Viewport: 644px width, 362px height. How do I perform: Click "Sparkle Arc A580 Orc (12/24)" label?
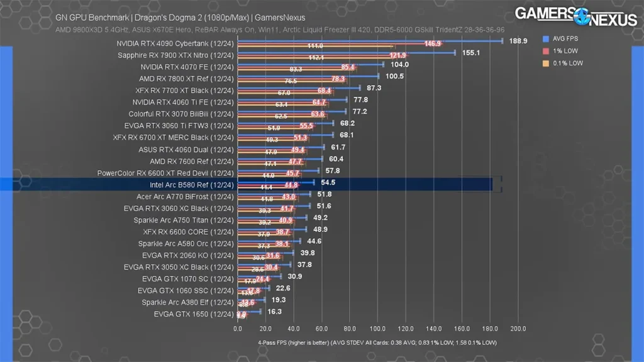coord(186,244)
